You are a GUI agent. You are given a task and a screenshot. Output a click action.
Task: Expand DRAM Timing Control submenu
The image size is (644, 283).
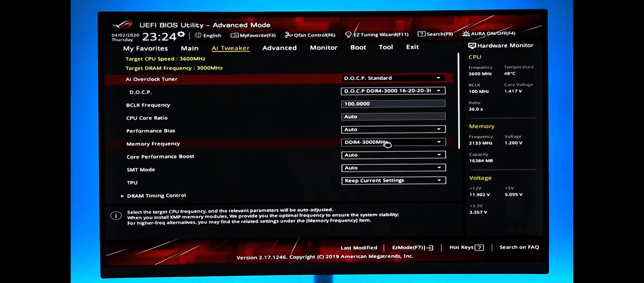click(156, 196)
